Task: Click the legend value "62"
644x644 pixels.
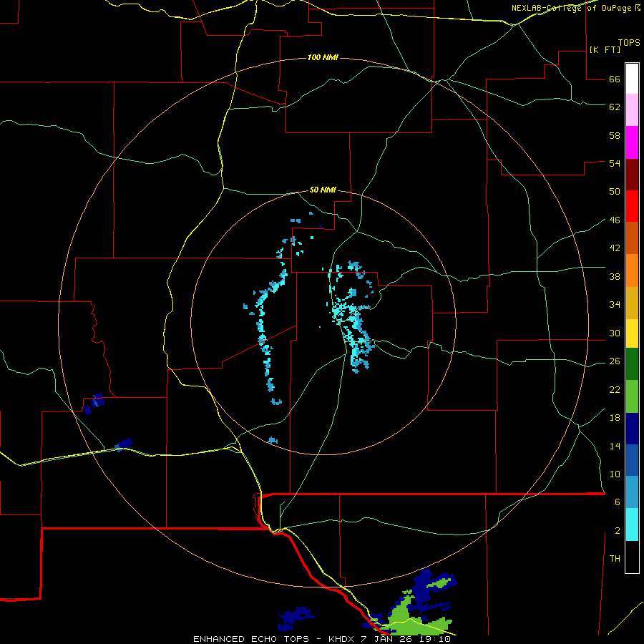Action: click(x=615, y=107)
